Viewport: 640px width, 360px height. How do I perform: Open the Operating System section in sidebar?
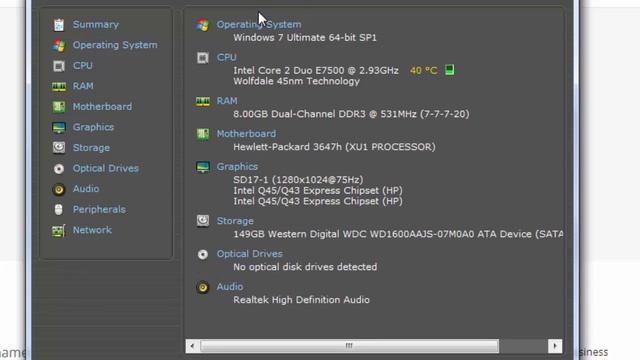pyautogui.click(x=115, y=45)
